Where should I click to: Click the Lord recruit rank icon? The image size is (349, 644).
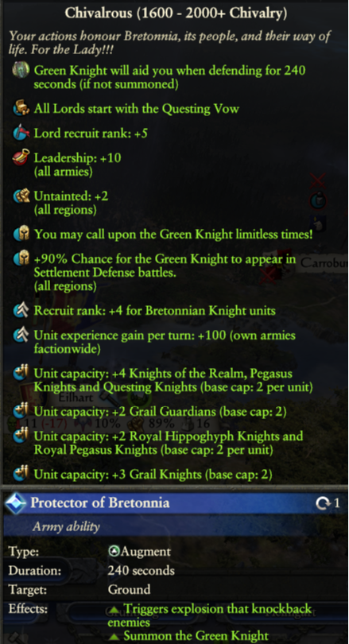pyautogui.click(x=21, y=133)
